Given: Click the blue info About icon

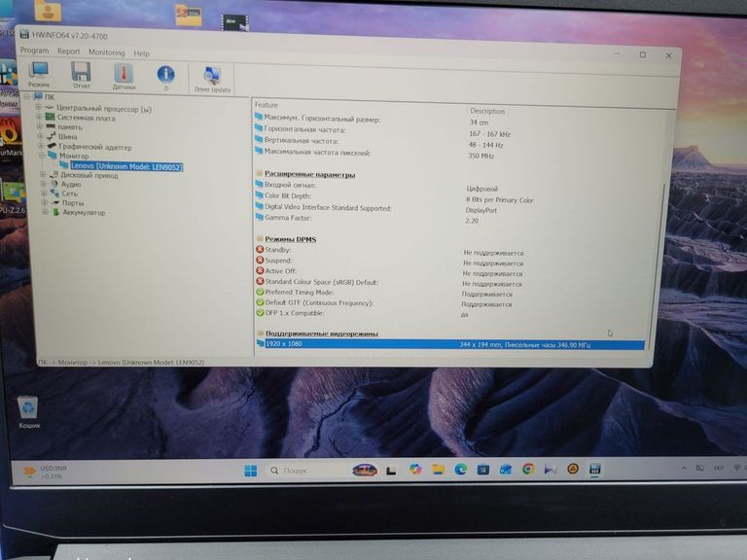Looking at the screenshot, I should [x=165, y=78].
